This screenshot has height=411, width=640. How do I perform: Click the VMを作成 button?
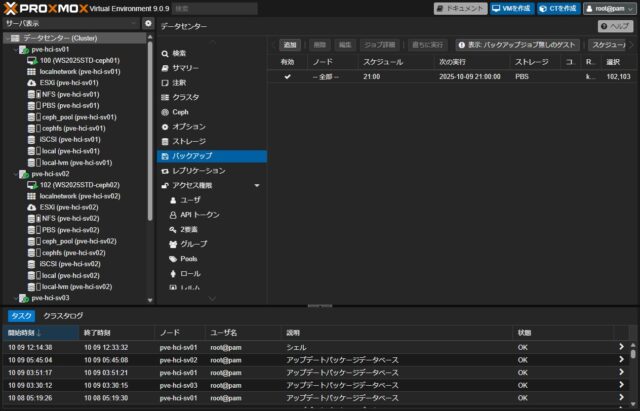pyautogui.click(x=510, y=8)
